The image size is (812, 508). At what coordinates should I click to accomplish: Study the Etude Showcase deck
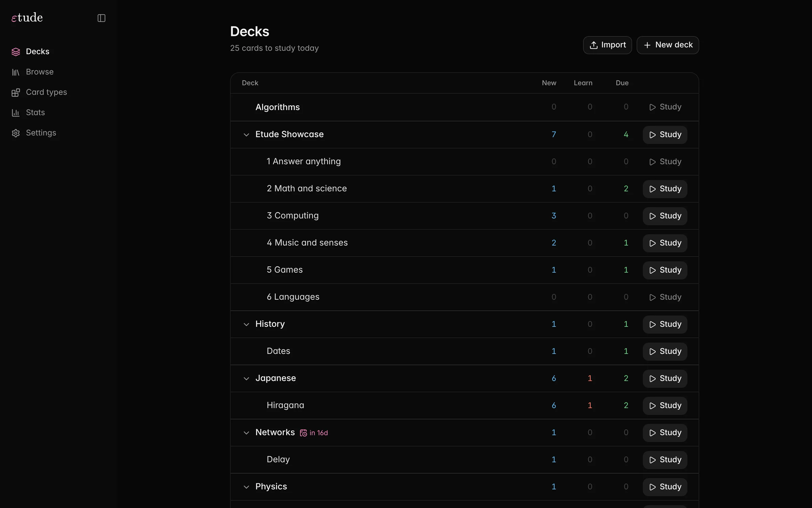point(665,135)
